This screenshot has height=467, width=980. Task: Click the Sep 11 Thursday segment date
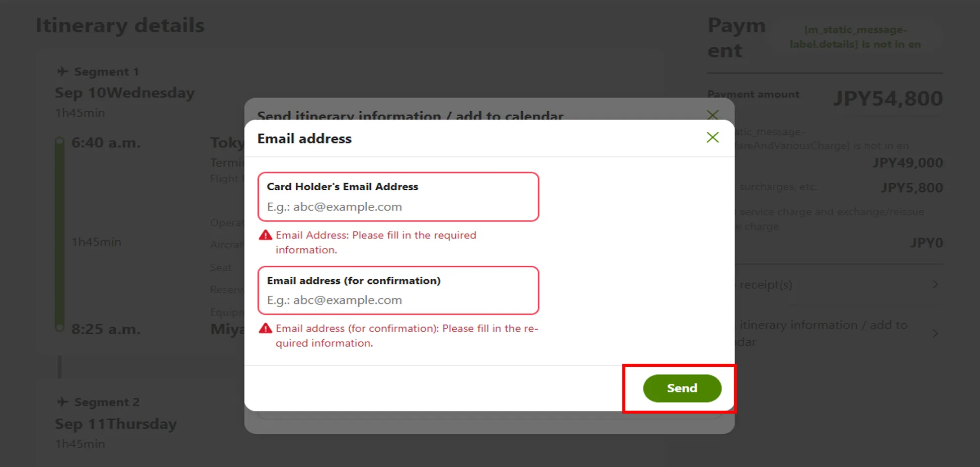pyautogui.click(x=116, y=424)
